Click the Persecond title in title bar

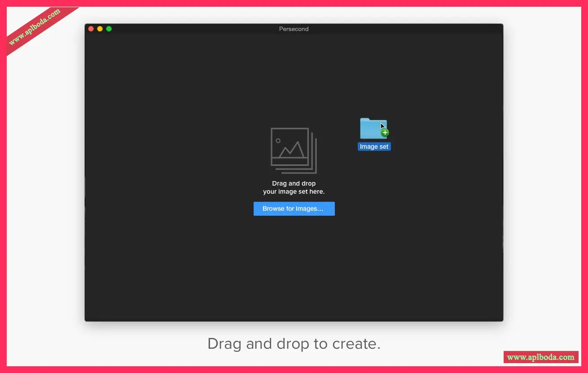pyautogui.click(x=294, y=29)
